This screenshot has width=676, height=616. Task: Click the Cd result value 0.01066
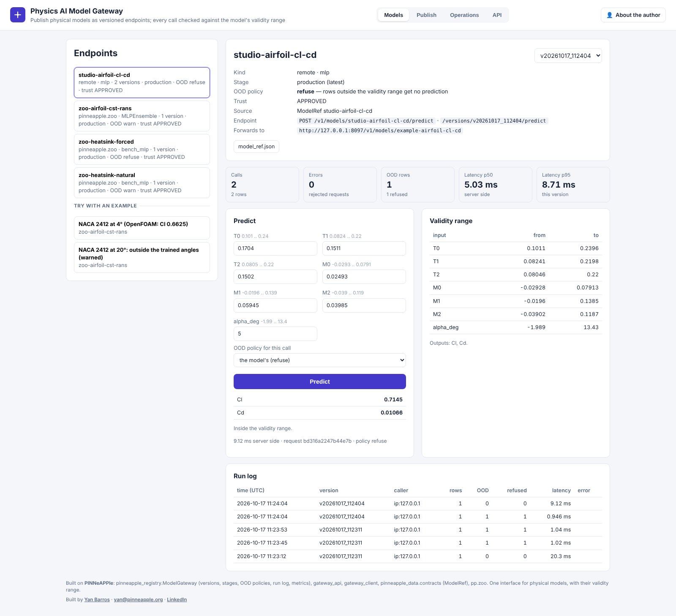pyautogui.click(x=392, y=413)
